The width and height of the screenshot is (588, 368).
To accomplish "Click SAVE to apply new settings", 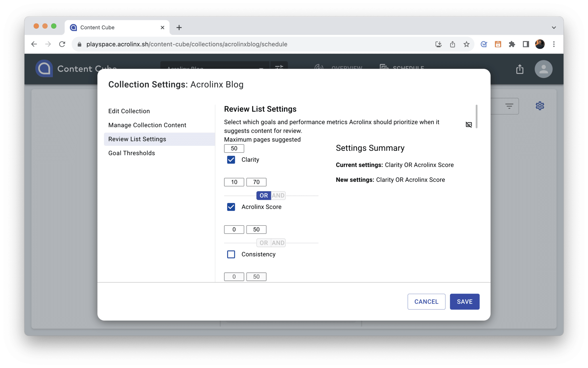I will [465, 301].
